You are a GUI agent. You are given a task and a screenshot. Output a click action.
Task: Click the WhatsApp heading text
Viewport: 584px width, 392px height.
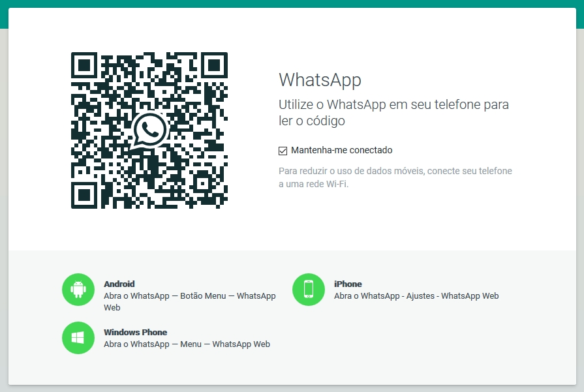coord(320,80)
